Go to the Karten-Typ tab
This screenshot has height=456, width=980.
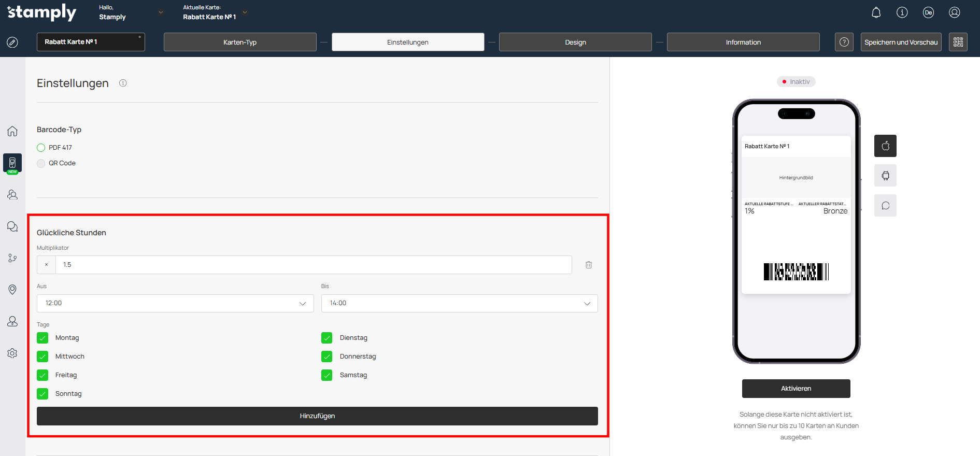pyautogui.click(x=239, y=42)
